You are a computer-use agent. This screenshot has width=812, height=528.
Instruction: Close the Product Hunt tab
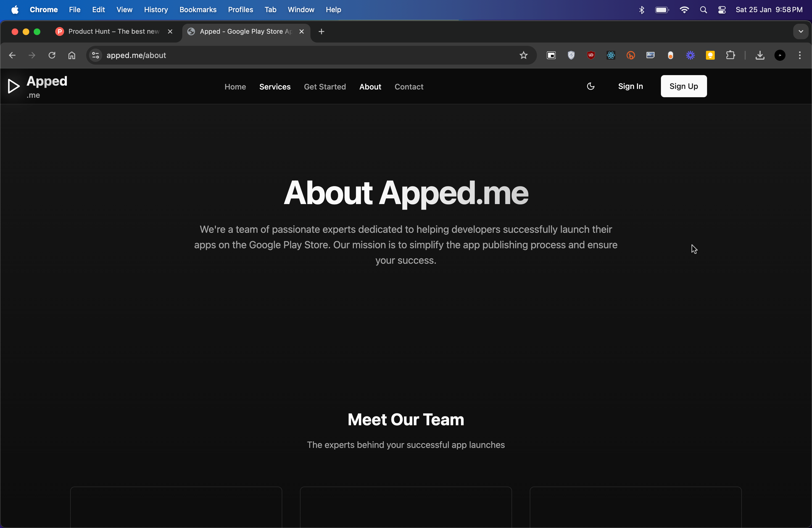170,31
